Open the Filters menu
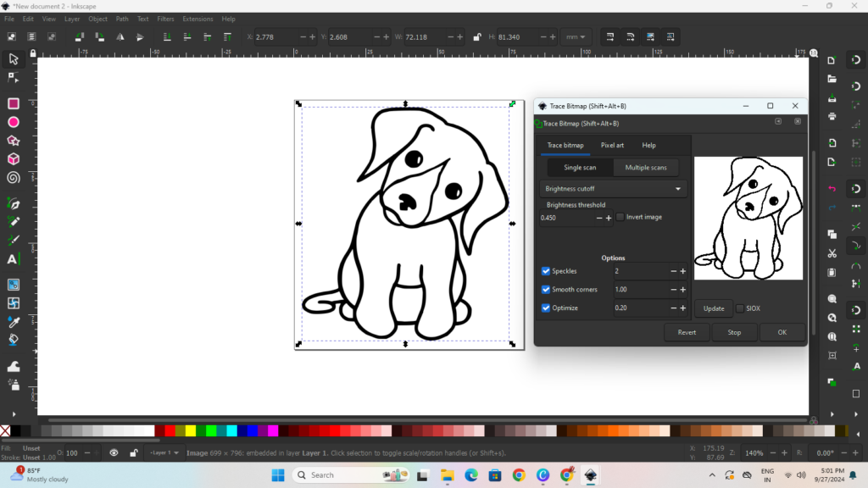The image size is (868, 488). (165, 19)
